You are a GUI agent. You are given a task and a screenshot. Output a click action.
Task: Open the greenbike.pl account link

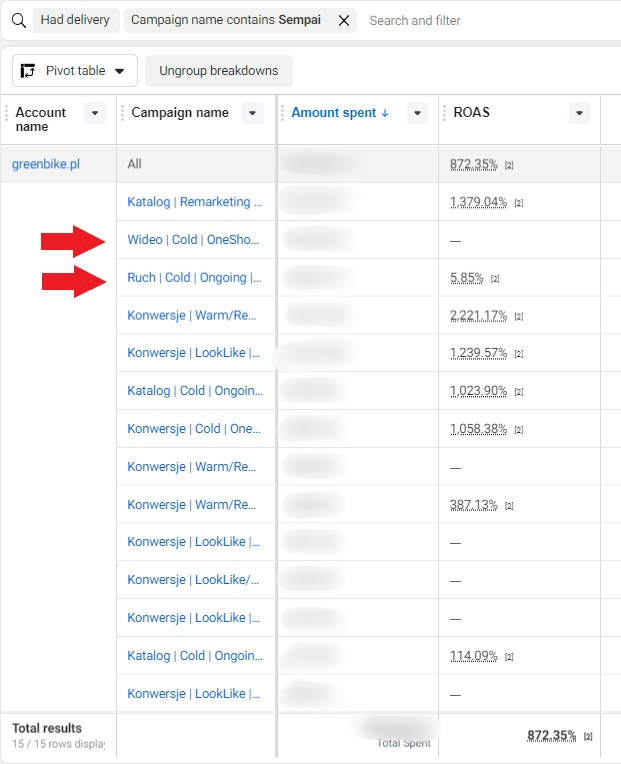coord(46,164)
